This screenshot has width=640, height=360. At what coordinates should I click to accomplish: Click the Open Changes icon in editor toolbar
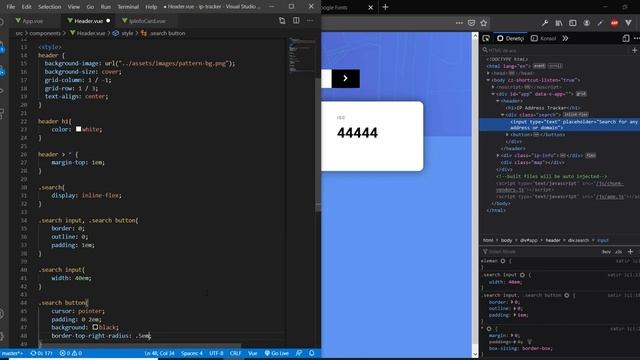pos(282,20)
